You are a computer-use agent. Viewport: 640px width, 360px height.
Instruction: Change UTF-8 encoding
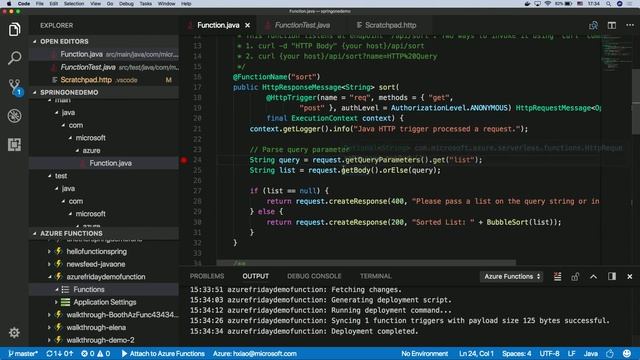coord(549,353)
